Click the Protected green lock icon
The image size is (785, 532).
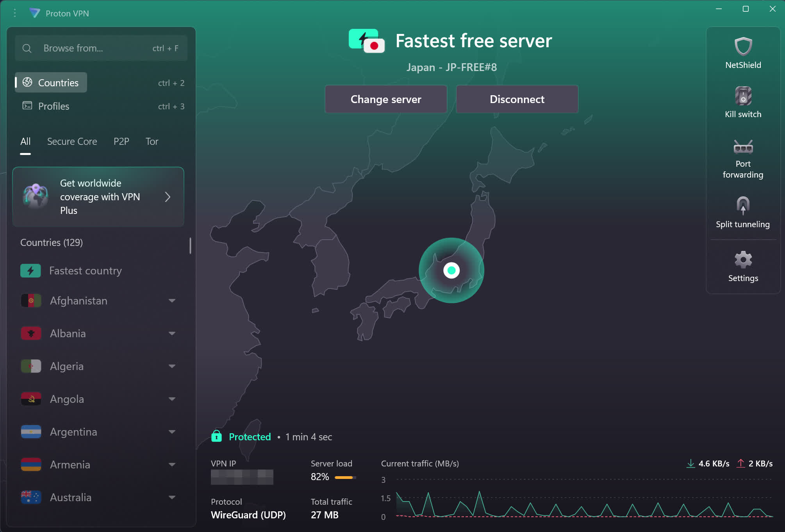[216, 436]
